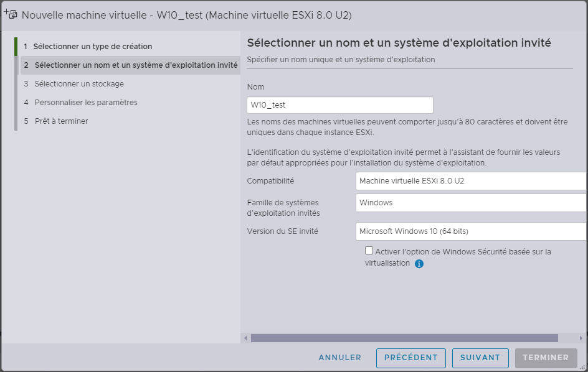588x372 pixels.
Task: Open the Compatibilité dropdown
Action: 471,181
